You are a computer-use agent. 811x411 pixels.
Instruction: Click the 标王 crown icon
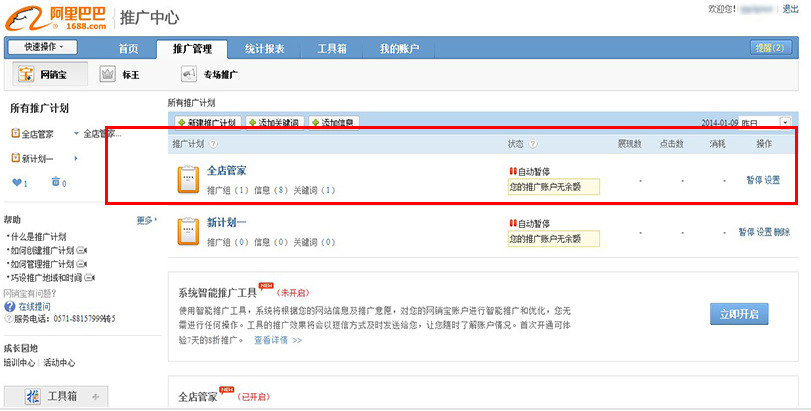tap(108, 75)
